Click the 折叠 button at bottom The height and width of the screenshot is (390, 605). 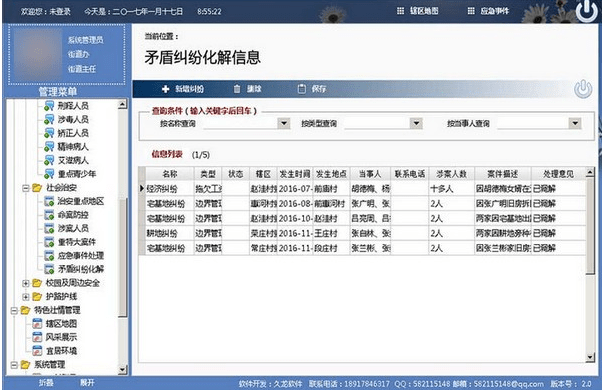coord(46,383)
